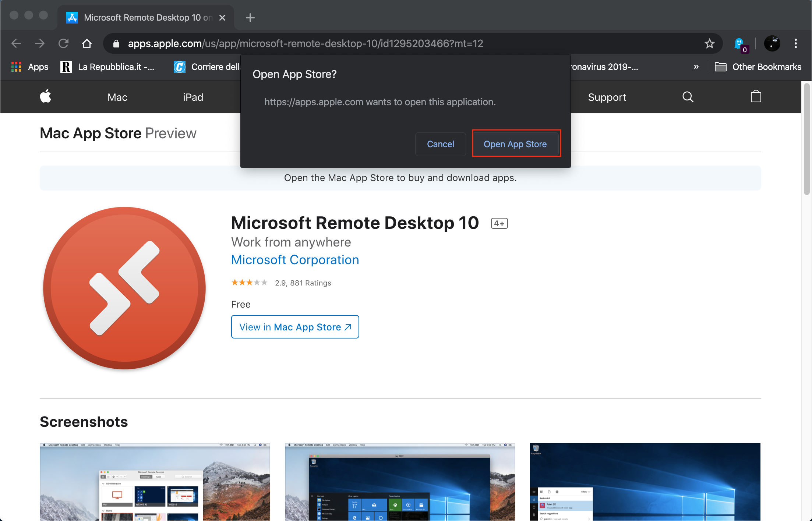Click the browser back arrow
This screenshot has height=521, width=812.
coord(16,43)
